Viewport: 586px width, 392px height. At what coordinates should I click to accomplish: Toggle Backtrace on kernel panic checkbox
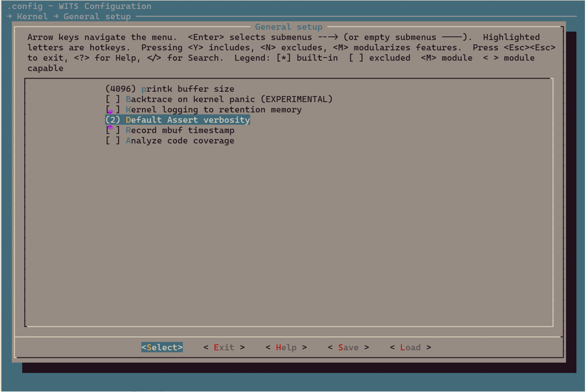click(x=113, y=100)
